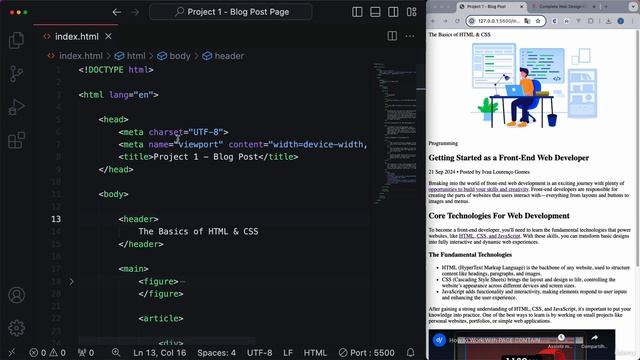Open Go to Line via Ln 13, Col 16
Viewport: 640px width, 360px height.
pos(160,353)
